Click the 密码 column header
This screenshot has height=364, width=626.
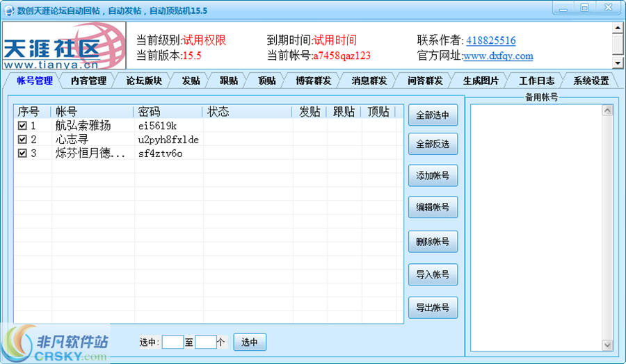click(168, 112)
